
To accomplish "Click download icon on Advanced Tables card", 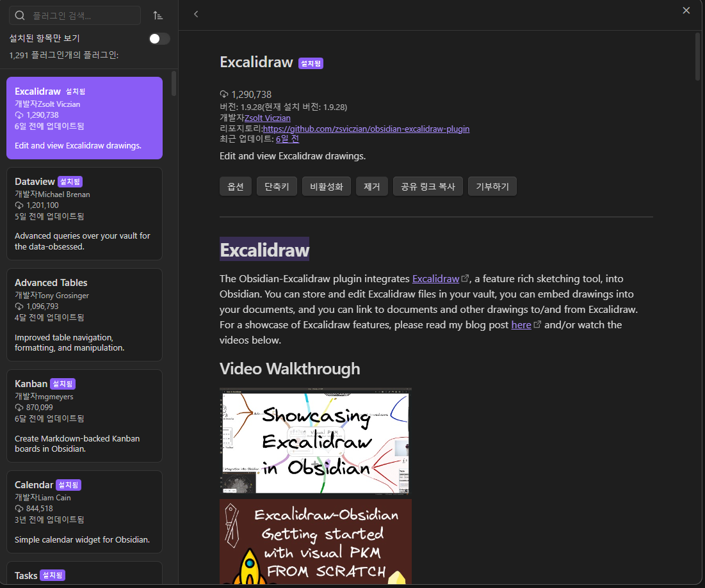I will (x=19, y=306).
